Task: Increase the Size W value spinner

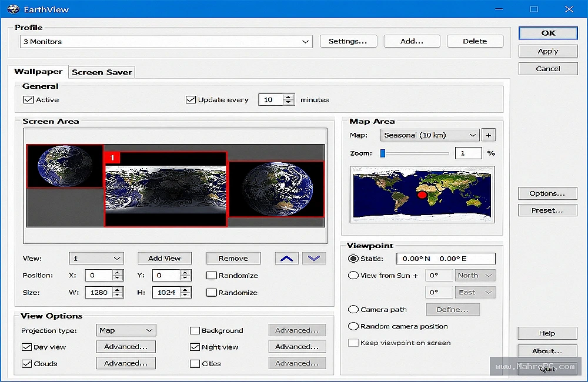Action: [118, 290]
